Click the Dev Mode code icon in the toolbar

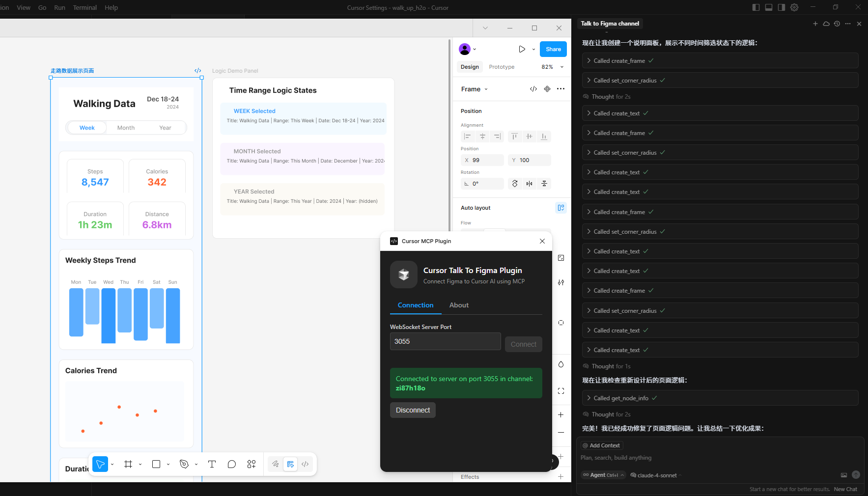pos(306,464)
